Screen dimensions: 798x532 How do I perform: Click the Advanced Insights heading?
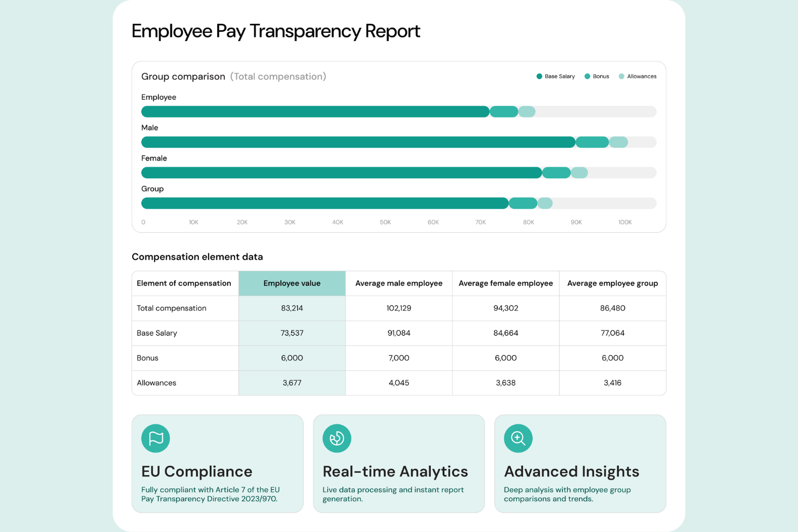point(572,472)
